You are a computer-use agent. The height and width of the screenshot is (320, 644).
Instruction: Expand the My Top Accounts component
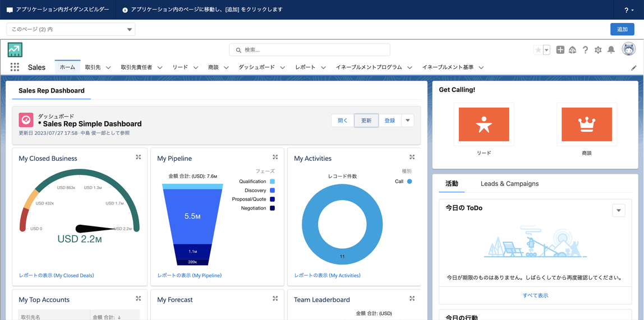[139, 298]
